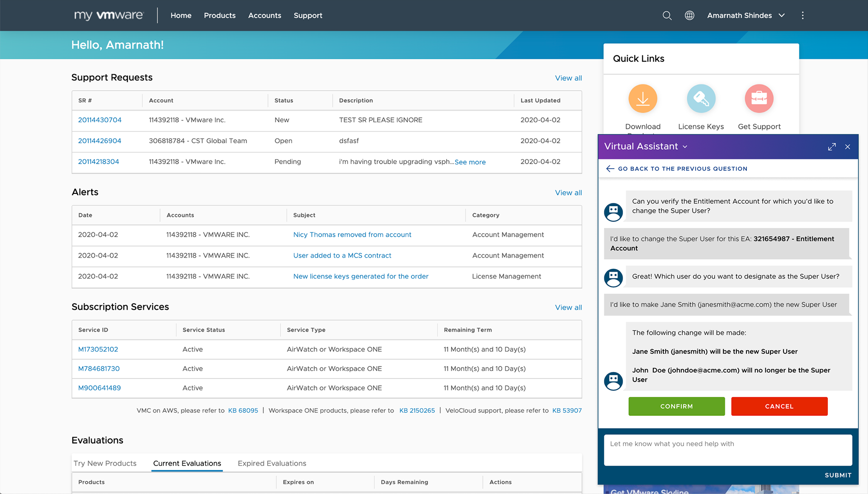Click the globe language icon
Image resolution: width=868 pixels, height=494 pixels.
coord(689,15)
